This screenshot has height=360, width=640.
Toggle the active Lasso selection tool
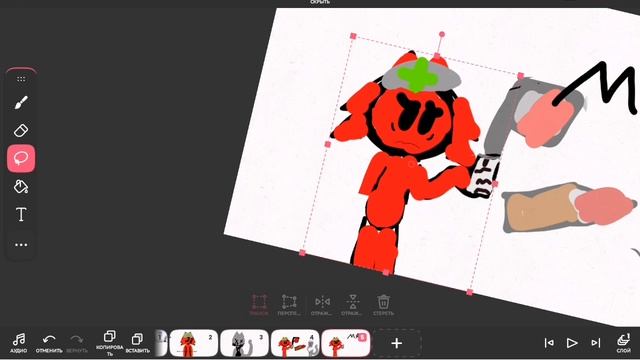click(21, 158)
